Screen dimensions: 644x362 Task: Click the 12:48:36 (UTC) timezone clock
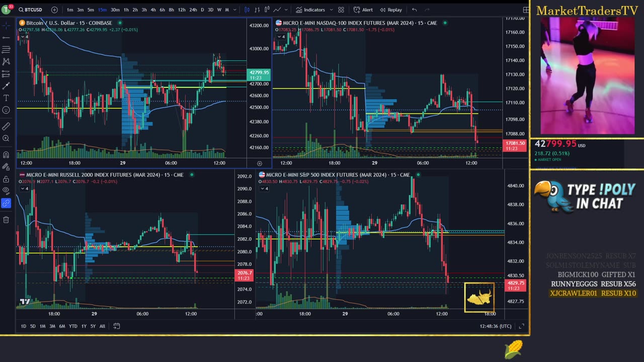[x=496, y=326]
